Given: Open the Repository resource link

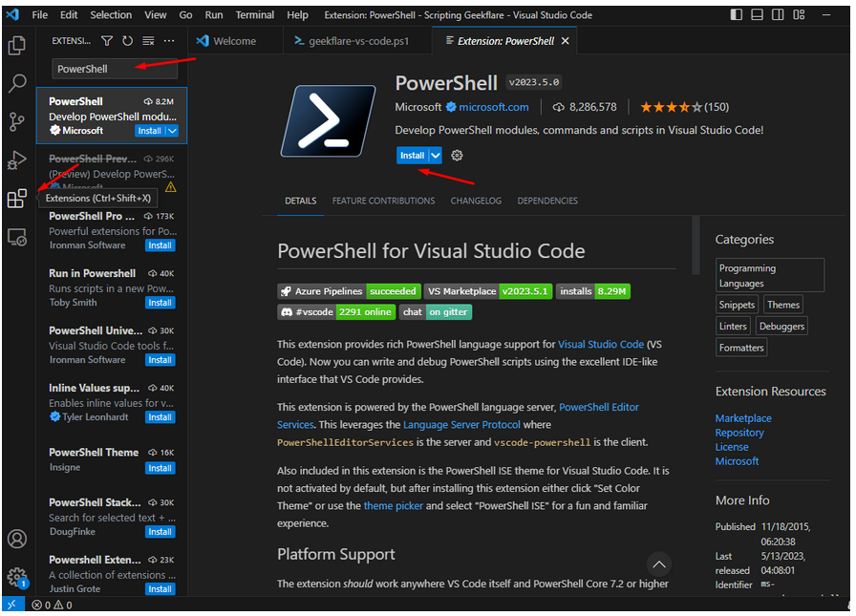Looking at the screenshot, I should (739, 433).
